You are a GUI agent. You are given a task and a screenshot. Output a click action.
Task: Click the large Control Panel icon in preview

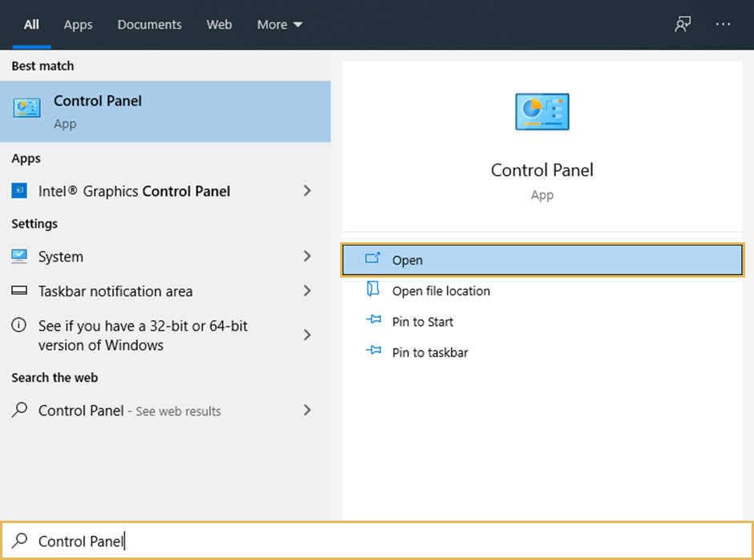pos(541,111)
